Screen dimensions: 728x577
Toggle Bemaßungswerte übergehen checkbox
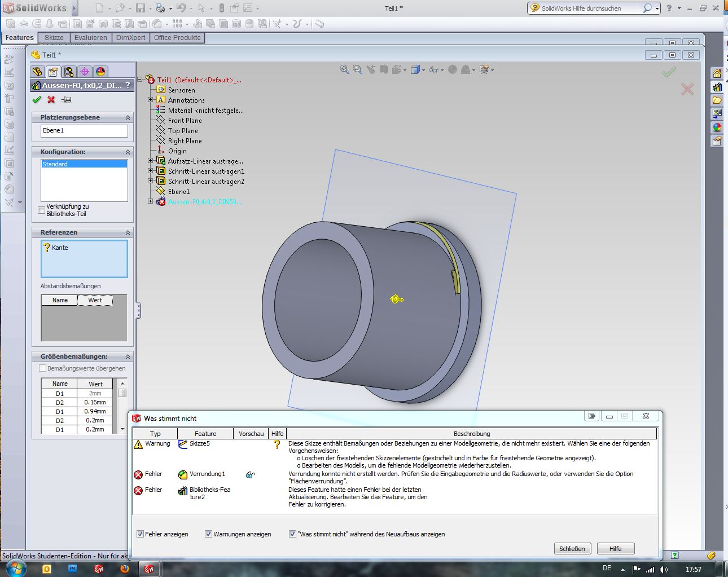tap(42, 368)
